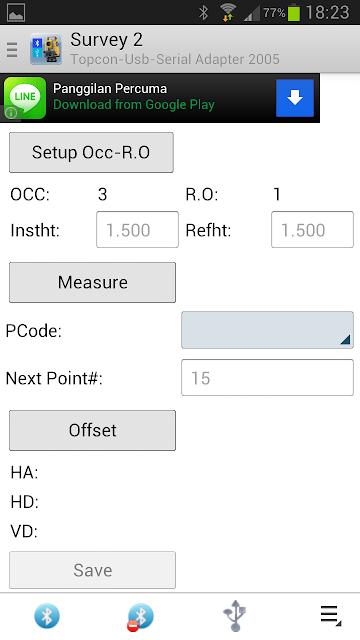Open the PCode dropdown spinner
This screenshot has height=640, width=360.
click(x=267, y=330)
